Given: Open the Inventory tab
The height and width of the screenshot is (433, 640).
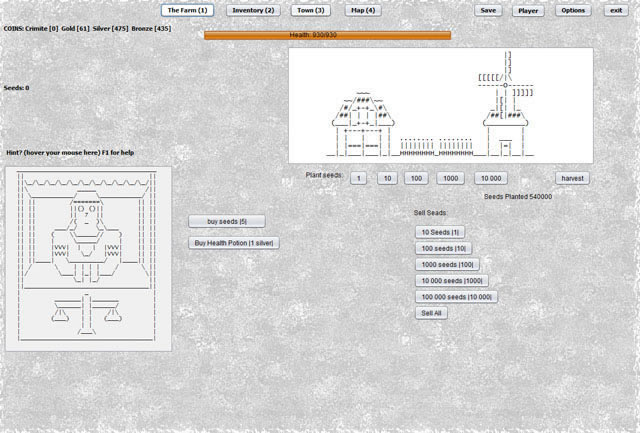Looking at the screenshot, I should point(253,10).
